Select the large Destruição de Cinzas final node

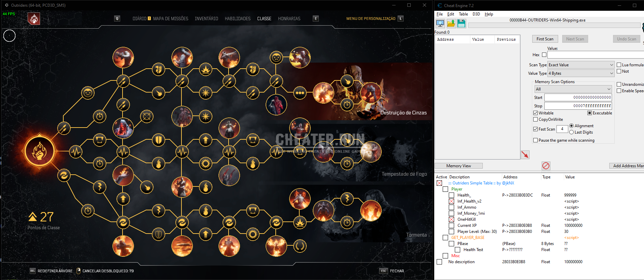tap(371, 93)
